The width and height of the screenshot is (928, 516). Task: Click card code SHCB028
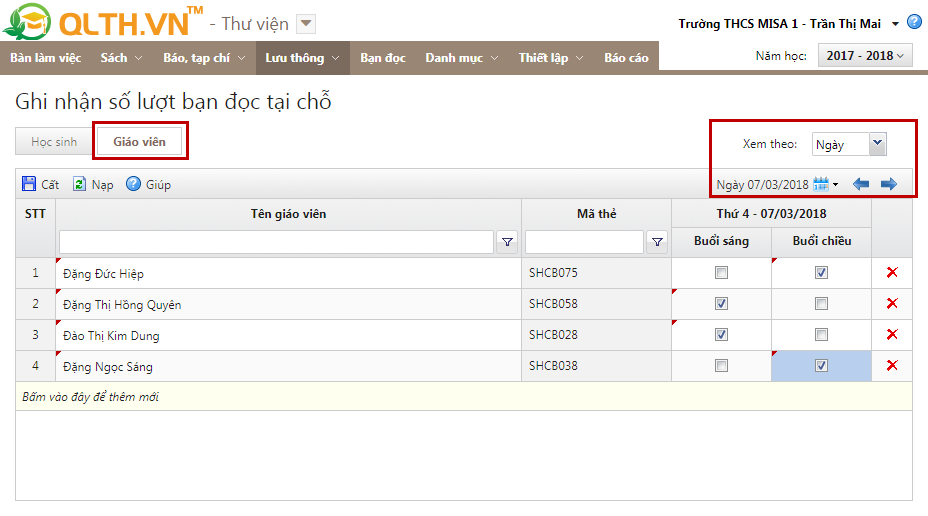(x=553, y=334)
